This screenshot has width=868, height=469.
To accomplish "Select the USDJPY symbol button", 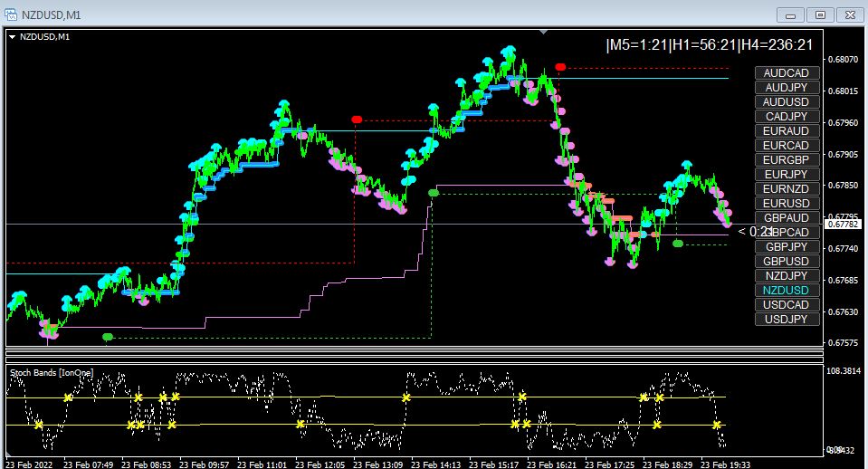I will pyautogui.click(x=787, y=320).
